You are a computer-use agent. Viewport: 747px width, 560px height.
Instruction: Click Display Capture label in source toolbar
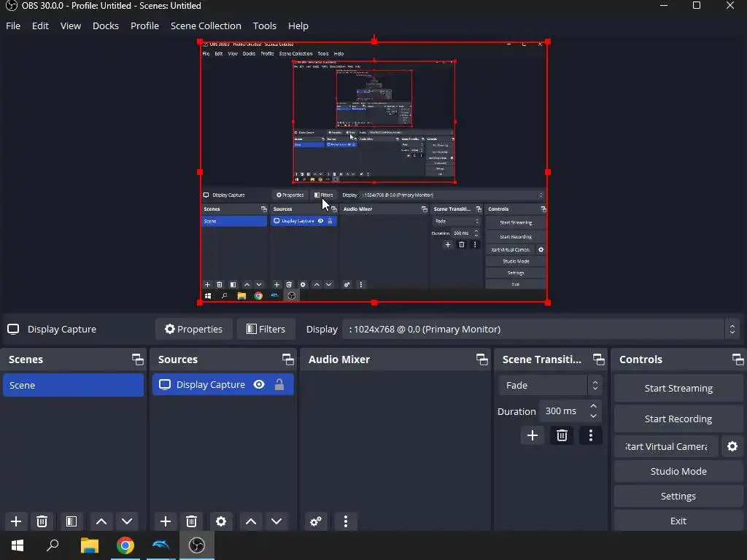pos(62,329)
